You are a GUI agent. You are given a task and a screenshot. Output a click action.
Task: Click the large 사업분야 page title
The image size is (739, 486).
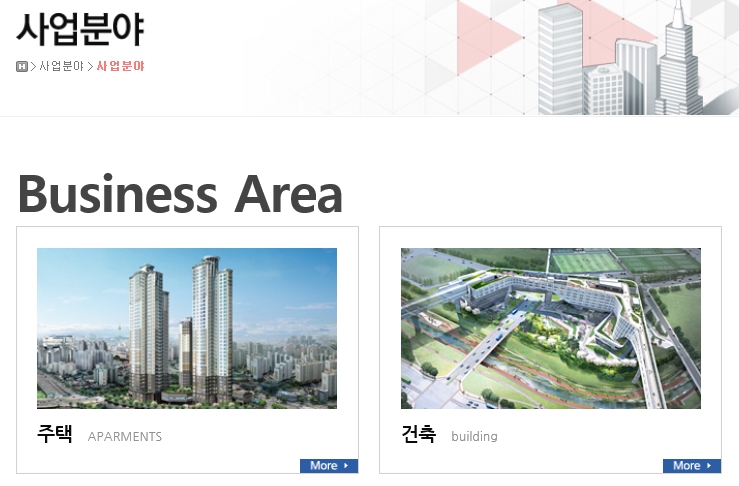point(80,29)
